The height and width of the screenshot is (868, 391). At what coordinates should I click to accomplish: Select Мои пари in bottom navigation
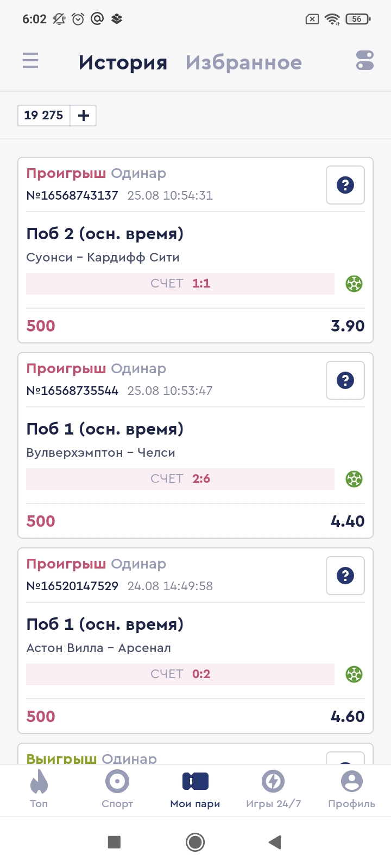tap(195, 789)
